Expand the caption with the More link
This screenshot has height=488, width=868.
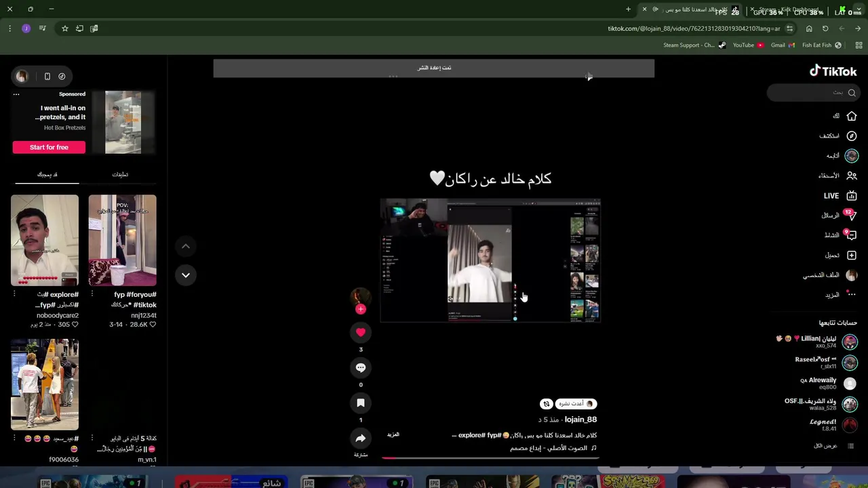coord(393,434)
